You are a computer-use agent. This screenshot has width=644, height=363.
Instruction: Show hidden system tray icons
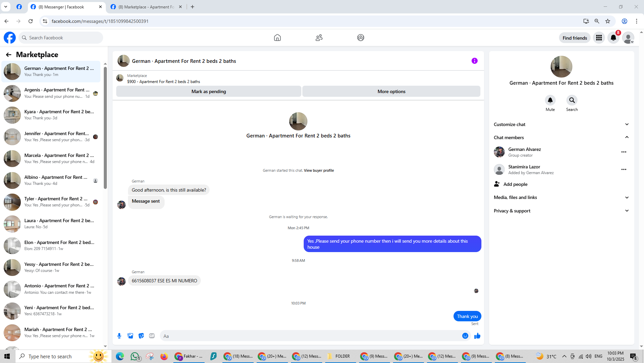point(564,356)
